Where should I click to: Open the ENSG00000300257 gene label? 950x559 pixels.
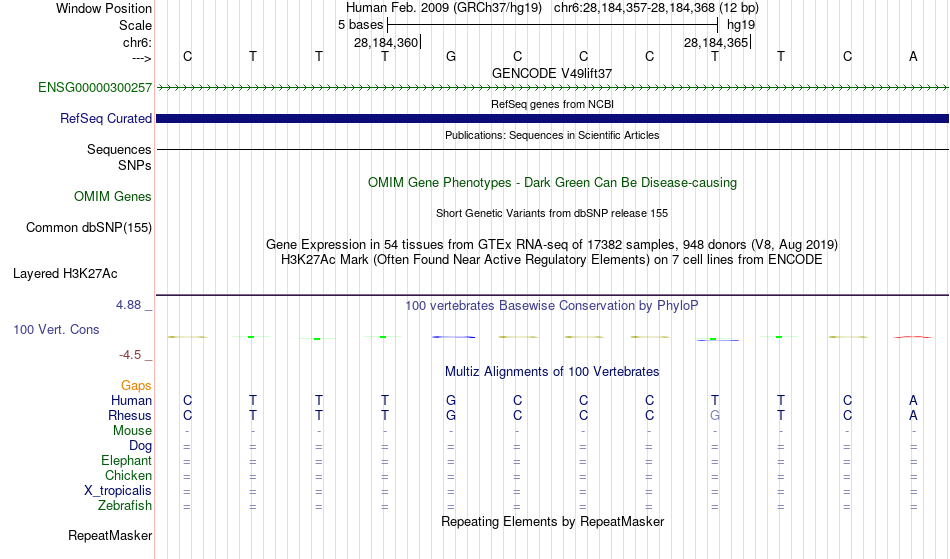click(x=95, y=88)
